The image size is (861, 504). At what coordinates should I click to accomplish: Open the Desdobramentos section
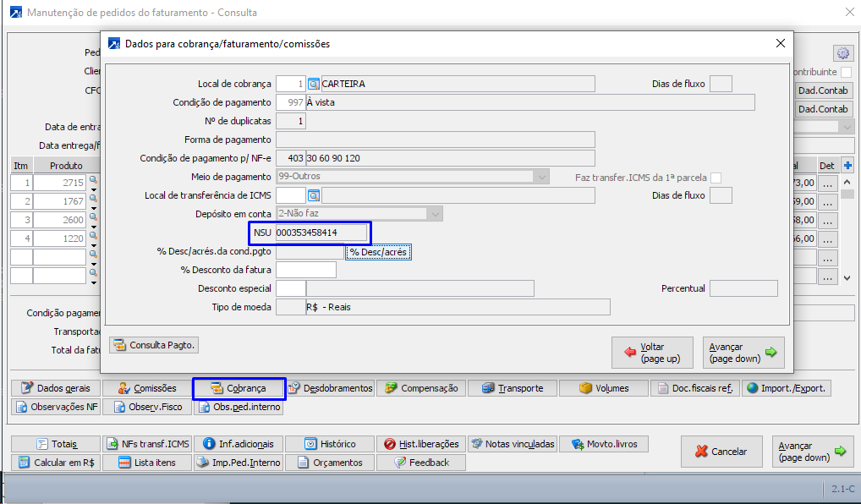coord(331,388)
